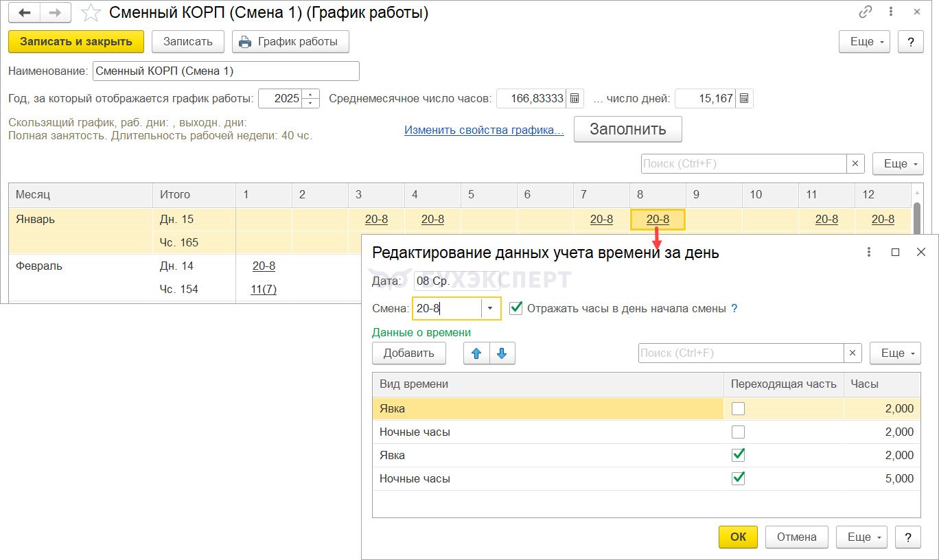
Task: Add schedule to favorites with star icon
Action: pyautogui.click(x=91, y=13)
